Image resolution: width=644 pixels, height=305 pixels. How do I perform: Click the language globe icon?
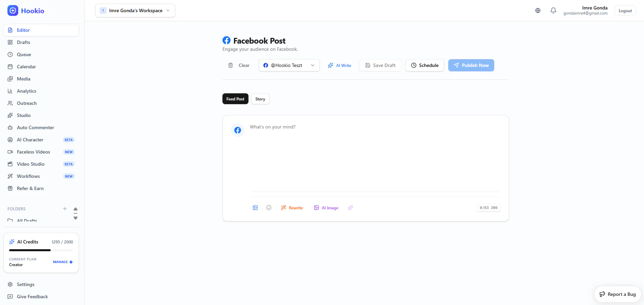538,10
